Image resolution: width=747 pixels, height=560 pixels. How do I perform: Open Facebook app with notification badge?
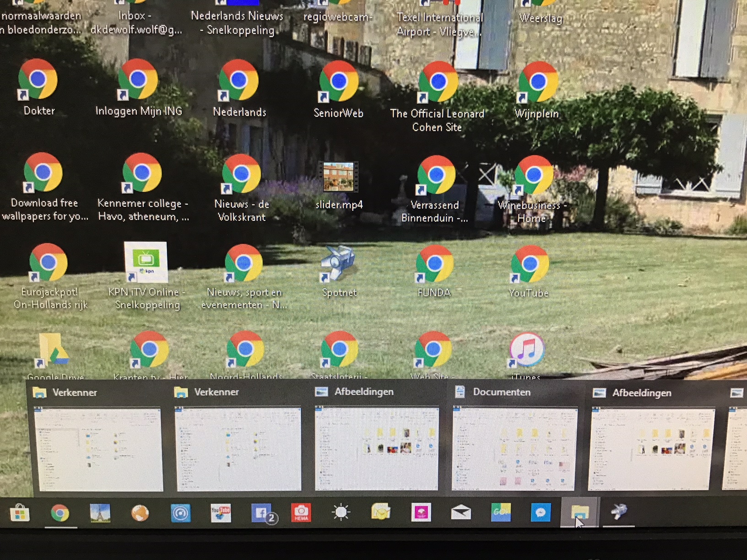pyautogui.click(x=263, y=513)
